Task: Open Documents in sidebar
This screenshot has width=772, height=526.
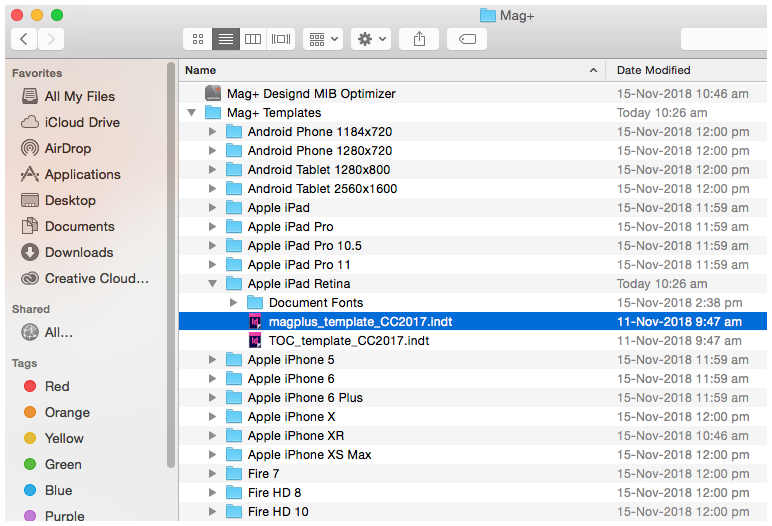Action: coord(68,227)
